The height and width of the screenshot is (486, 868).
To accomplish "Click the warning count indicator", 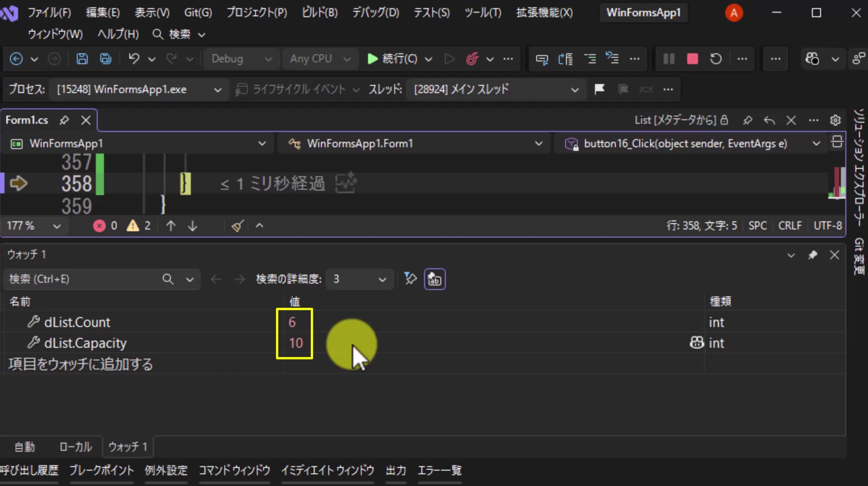I will coord(139,225).
